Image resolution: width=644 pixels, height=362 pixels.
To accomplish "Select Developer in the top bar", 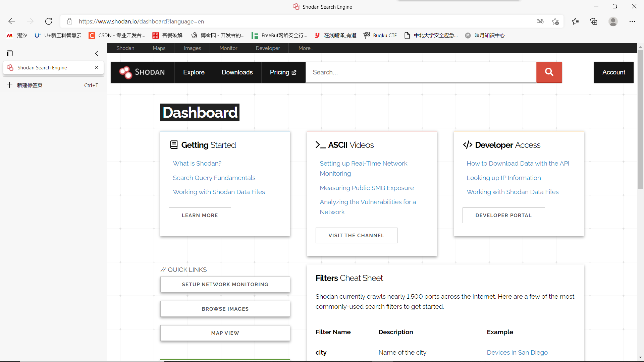I will [268, 48].
